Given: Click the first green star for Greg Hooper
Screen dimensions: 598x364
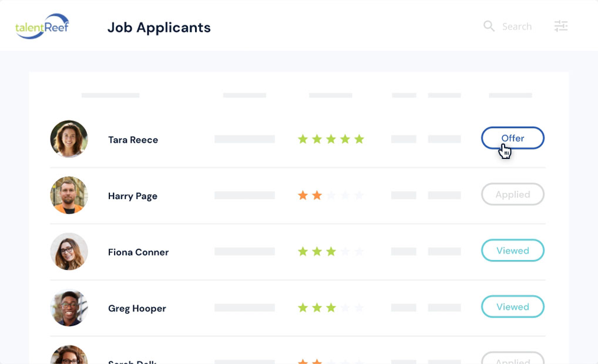Looking at the screenshot, I should [302, 307].
